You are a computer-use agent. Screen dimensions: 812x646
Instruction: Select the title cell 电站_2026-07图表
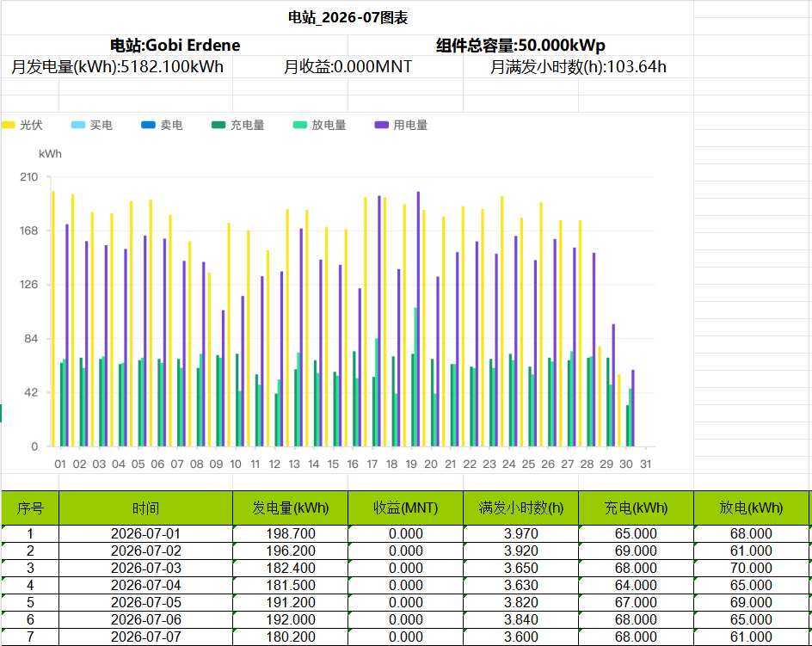point(348,17)
